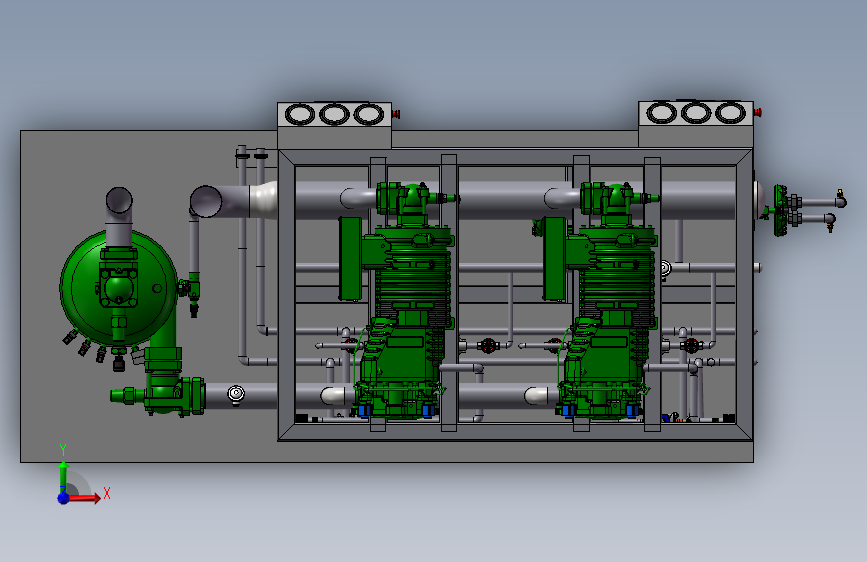The height and width of the screenshot is (562, 867).
Task: Select the green flanged valve at the far right end
Action: (x=781, y=211)
